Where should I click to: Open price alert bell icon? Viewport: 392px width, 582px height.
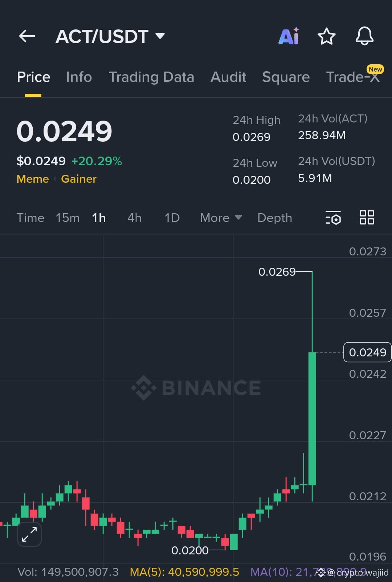[364, 36]
